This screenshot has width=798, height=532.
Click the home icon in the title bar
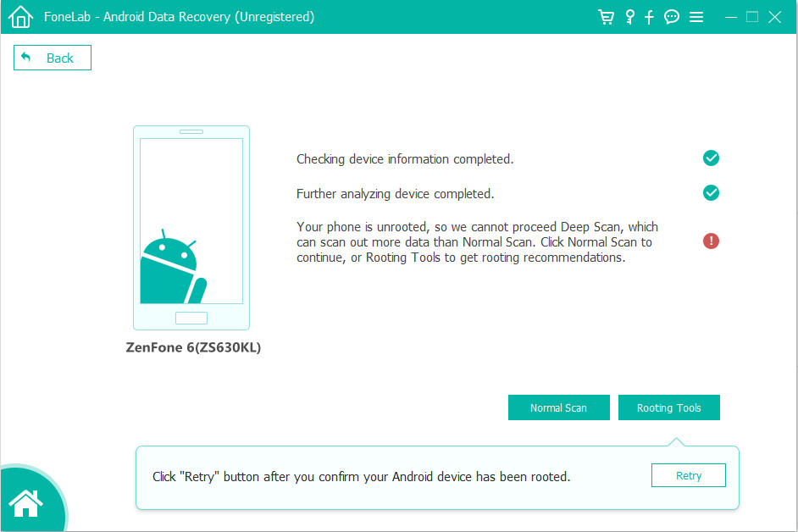[19, 16]
